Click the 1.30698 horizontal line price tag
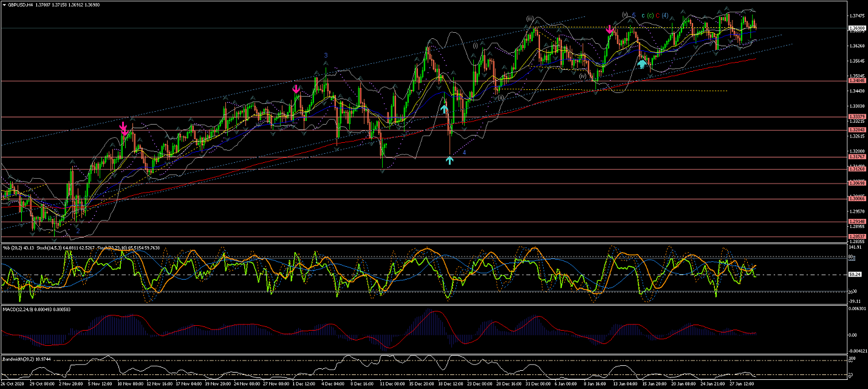The width and height of the screenshot is (868, 389). coord(857,183)
